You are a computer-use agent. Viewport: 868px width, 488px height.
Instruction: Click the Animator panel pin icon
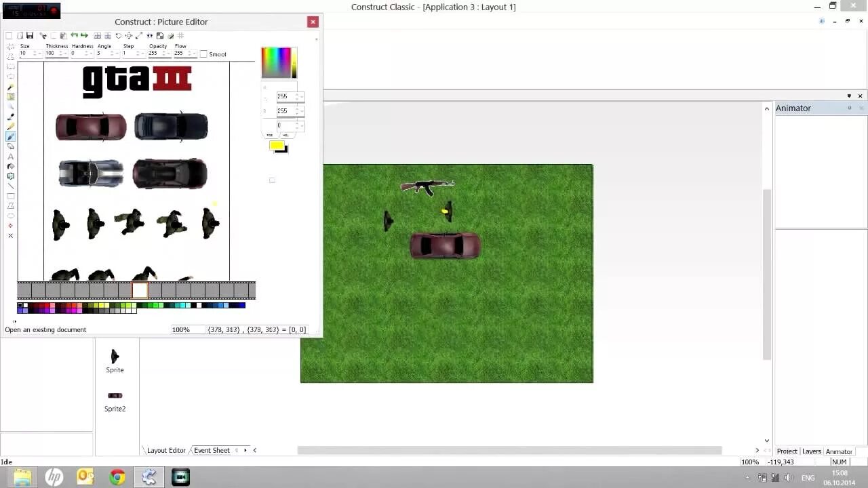pyautogui.click(x=849, y=108)
